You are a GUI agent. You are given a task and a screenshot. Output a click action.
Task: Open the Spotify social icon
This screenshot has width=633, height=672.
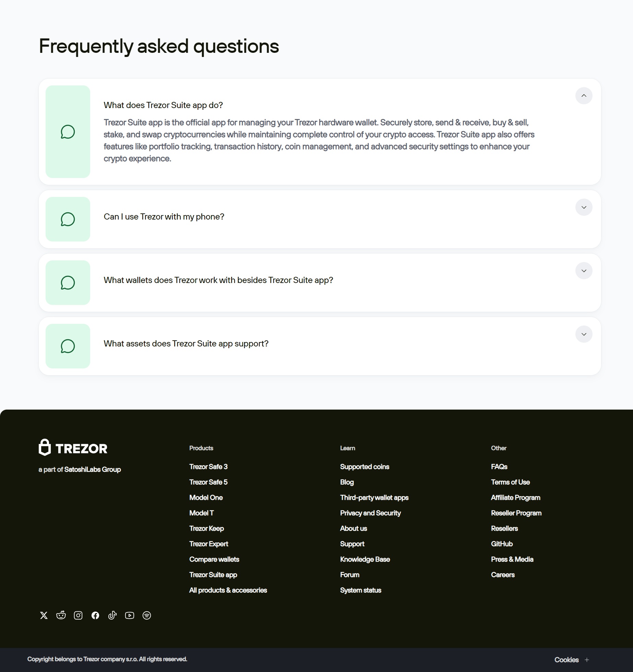pos(147,615)
